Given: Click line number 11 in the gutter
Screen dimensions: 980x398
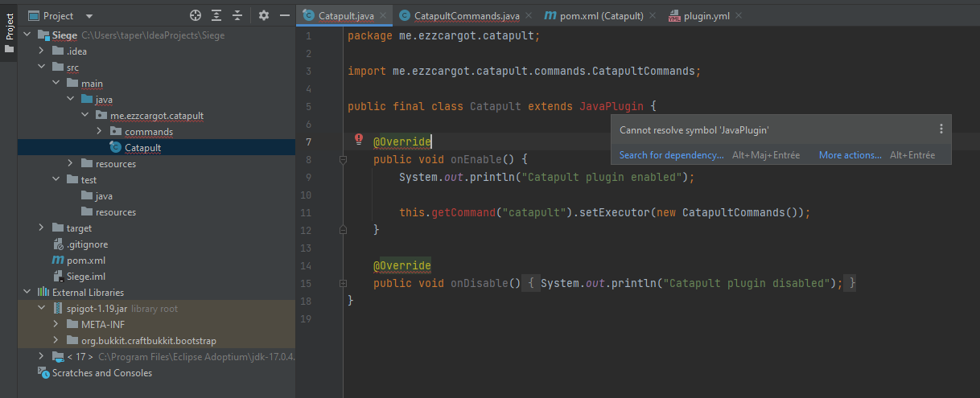Looking at the screenshot, I should click(x=307, y=212).
